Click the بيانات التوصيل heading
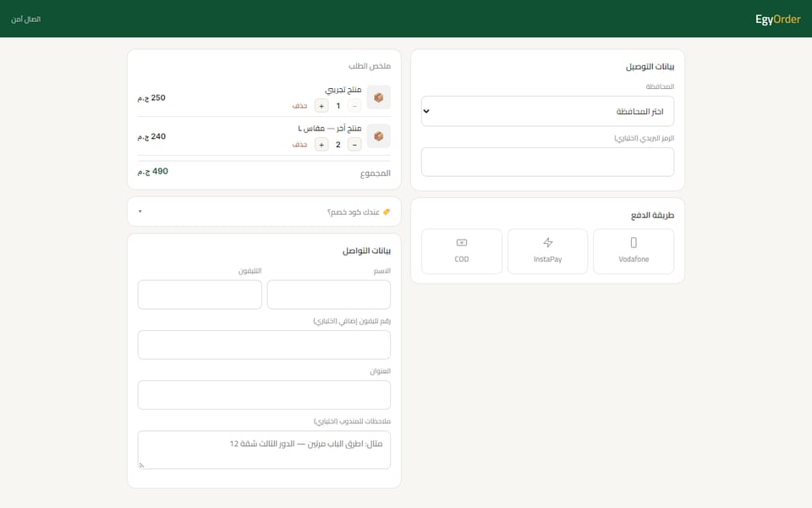The height and width of the screenshot is (508, 812). coord(650,66)
